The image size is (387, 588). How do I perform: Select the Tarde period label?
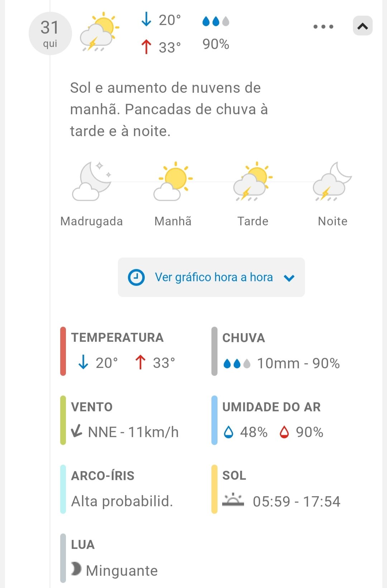point(253,221)
